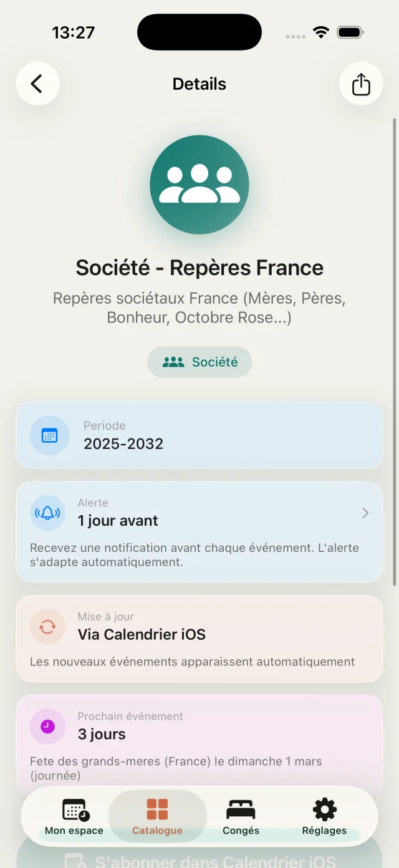
Task: Open Mon espace from the bottom bar
Action: coord(74,817)
